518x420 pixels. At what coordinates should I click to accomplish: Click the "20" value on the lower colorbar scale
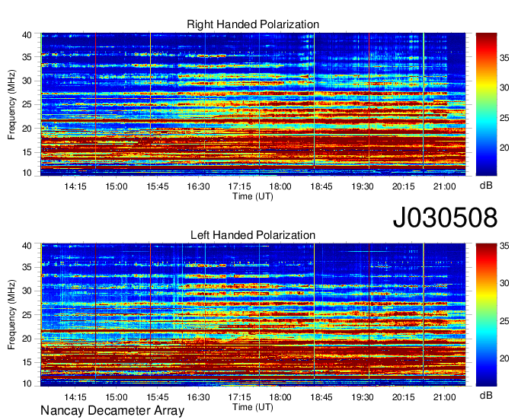point(504,358)
